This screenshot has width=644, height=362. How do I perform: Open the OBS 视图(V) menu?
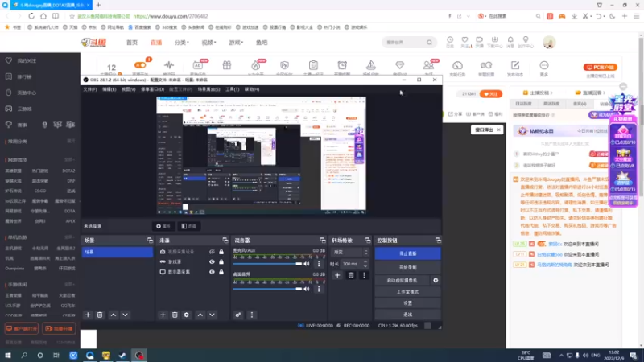click(129, 89)
